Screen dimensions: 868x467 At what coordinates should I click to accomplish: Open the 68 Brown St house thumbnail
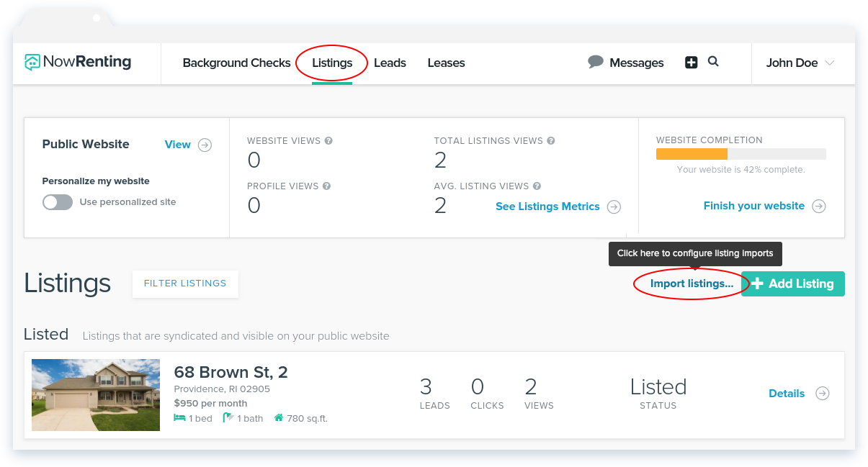pyautogui.click(x=96, y=395)
